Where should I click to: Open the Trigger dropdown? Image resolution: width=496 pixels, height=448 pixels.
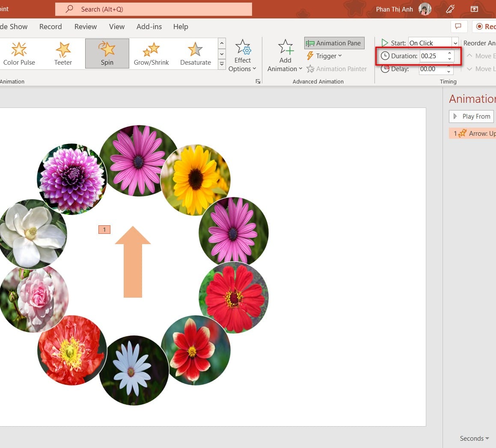[324, 56]
